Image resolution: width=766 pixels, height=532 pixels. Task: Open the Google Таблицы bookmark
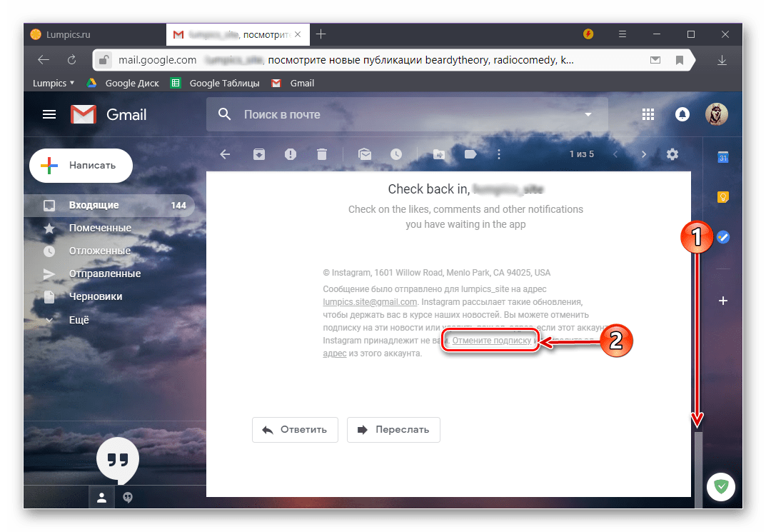tap(215, 83)
